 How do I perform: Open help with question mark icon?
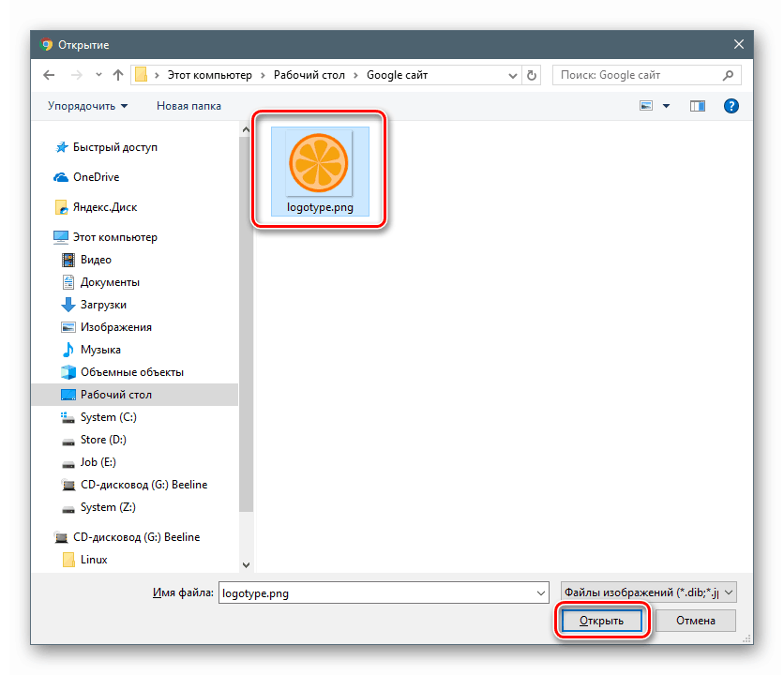(731, 106)
